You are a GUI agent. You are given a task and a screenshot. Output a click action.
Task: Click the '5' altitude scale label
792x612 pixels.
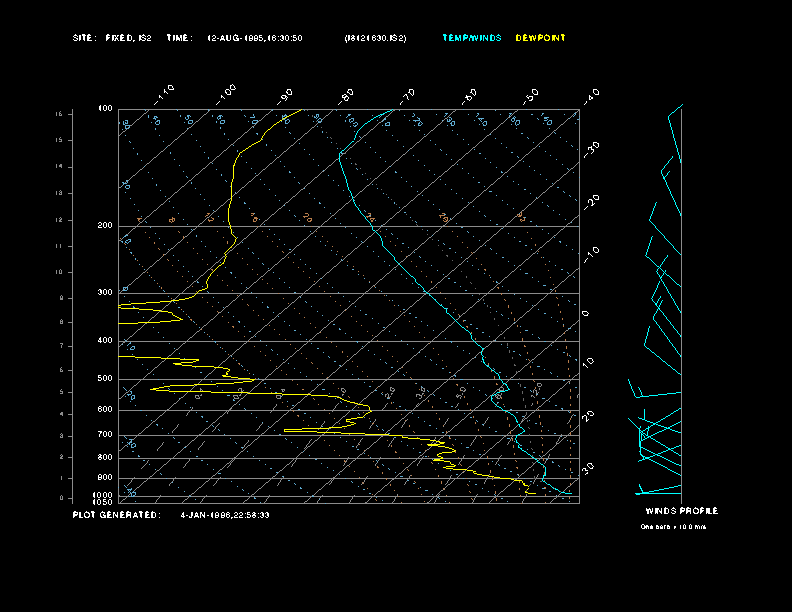click(x=62, y=392)
